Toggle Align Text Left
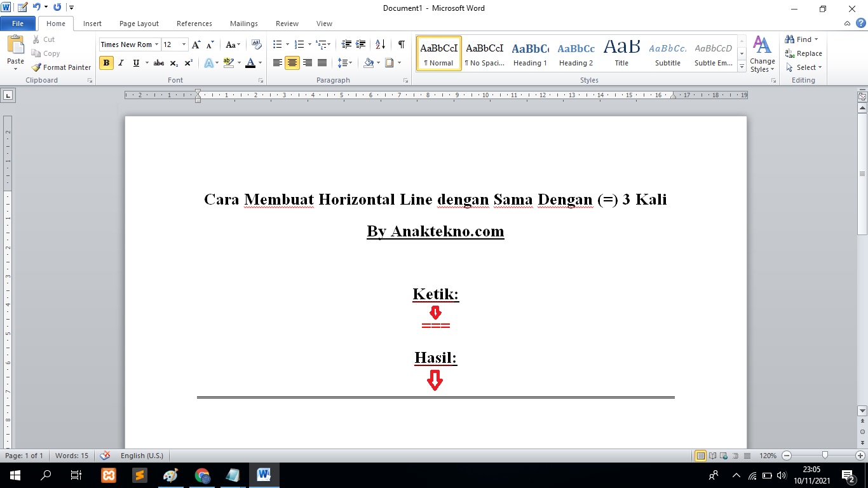 pyautogui.click(x=277, y=63)
